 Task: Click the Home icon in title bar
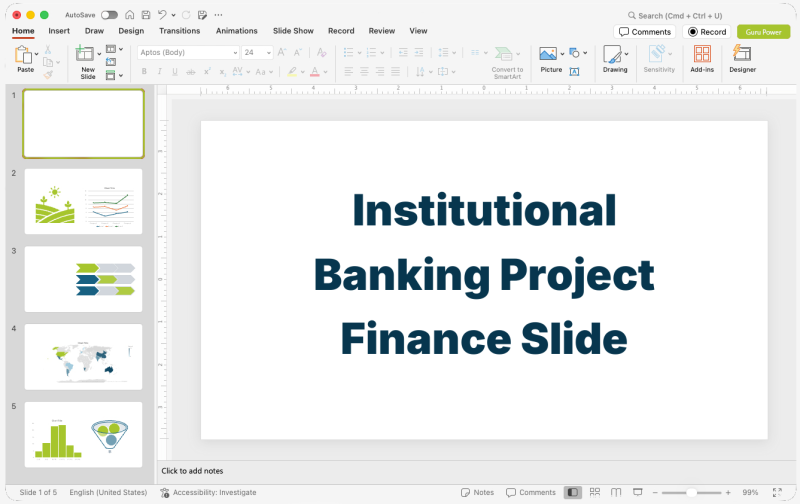coord(130,15)
